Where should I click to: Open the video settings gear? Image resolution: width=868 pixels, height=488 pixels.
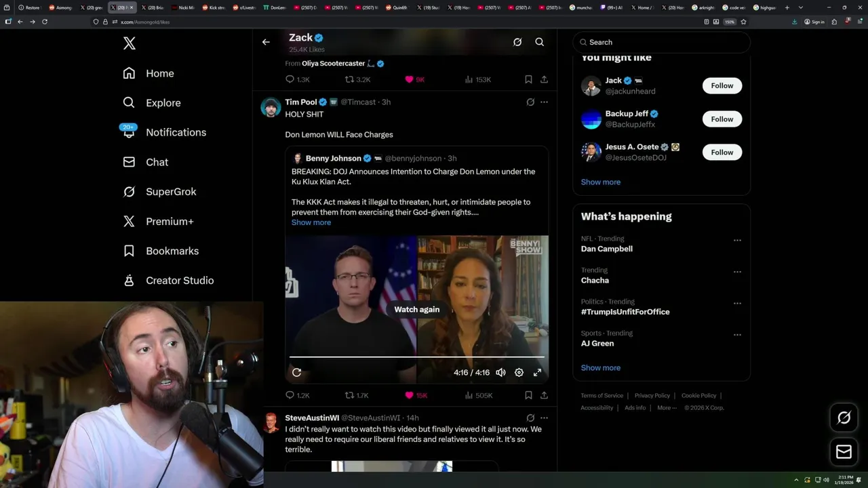[x=519, y=372]
